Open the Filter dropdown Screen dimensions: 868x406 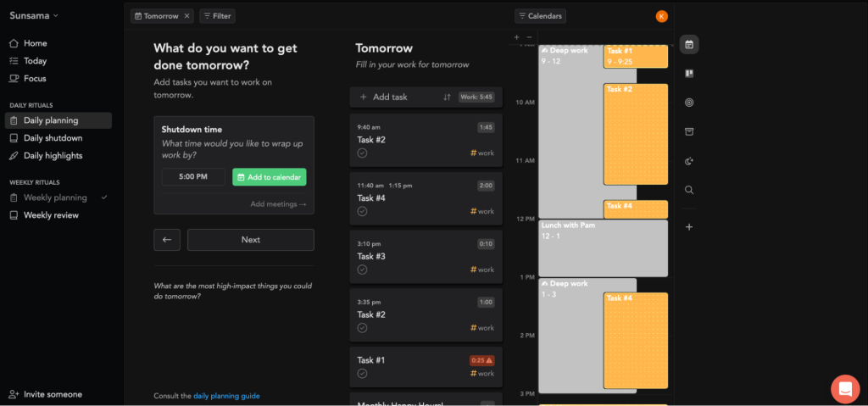pyautogui.click(x=217, y=16)
